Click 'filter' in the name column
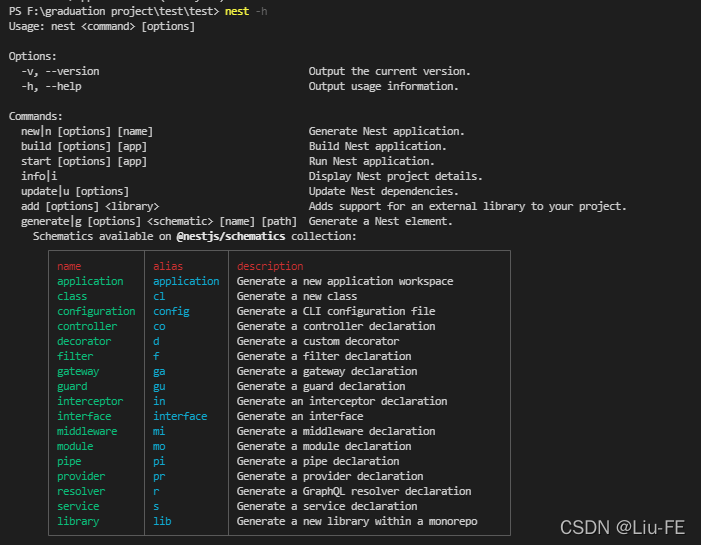Viewport: 701px width, 545px height. (x=75, y=356)
